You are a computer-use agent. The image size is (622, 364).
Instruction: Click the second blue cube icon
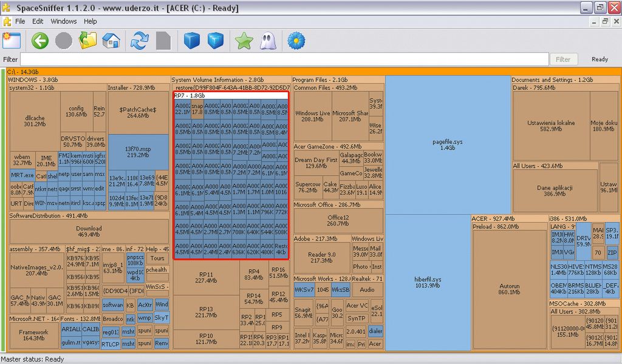(x=215, y=41)
